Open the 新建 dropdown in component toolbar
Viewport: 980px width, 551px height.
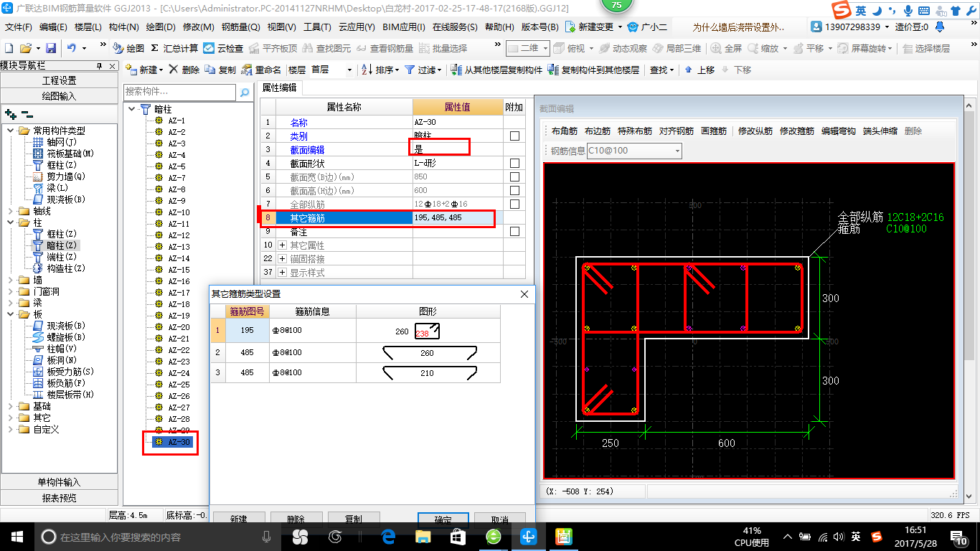[x=161, y=70]
